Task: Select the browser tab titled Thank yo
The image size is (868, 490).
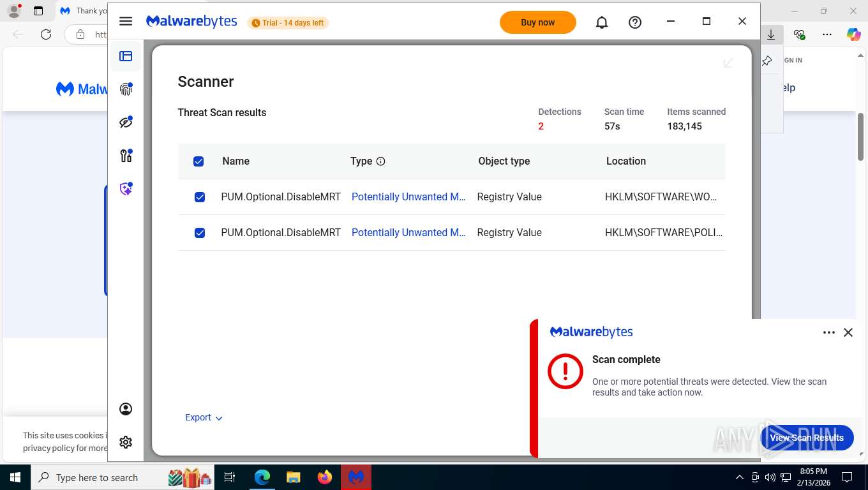Action: click(83, 11)
